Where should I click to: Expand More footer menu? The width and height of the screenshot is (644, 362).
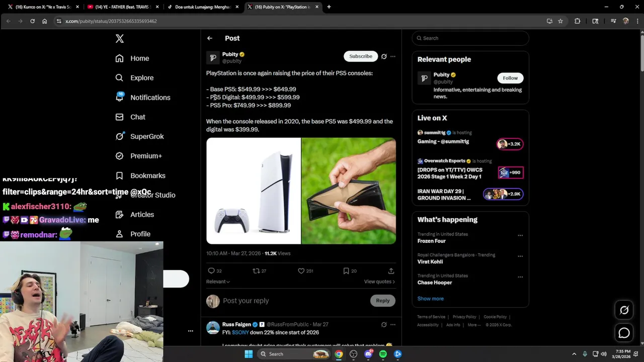[x=473, y=325]
